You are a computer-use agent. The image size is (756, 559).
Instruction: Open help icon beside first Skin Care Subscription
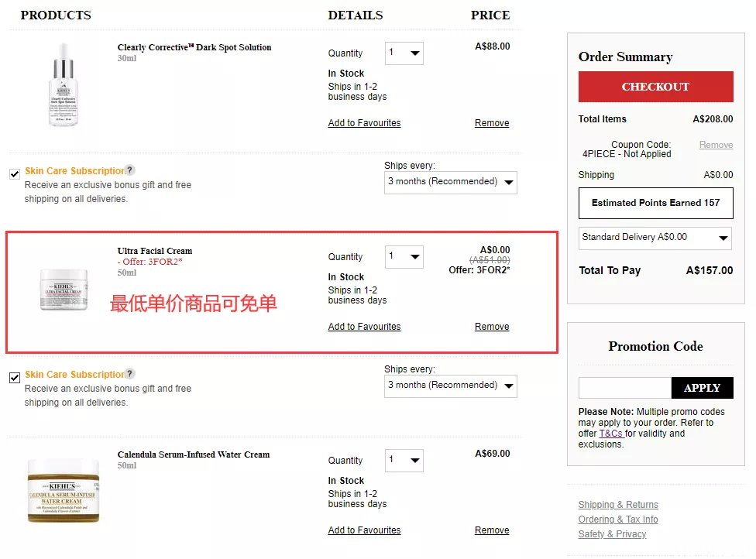click(x=129, y=170)
